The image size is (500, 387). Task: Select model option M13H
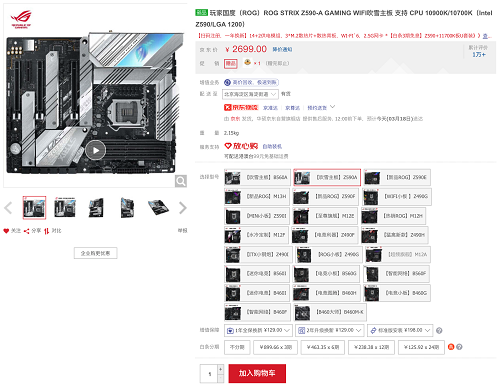pyautogui.click(x=257, y=197)
